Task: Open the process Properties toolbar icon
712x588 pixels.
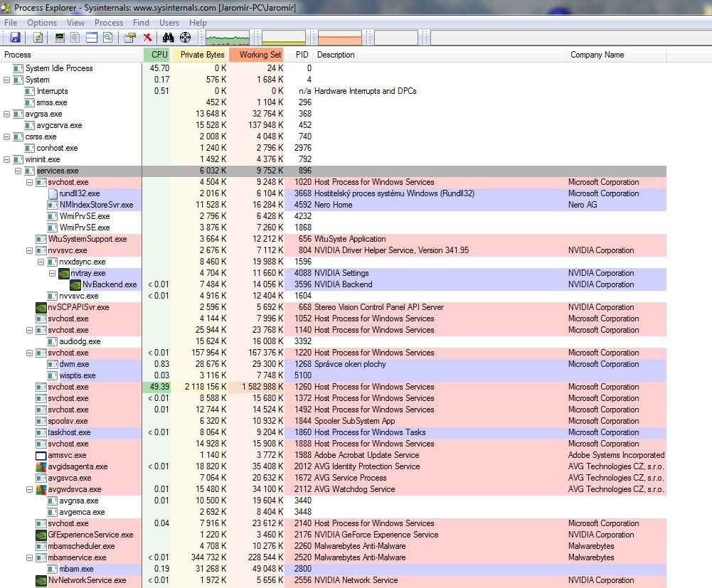Action: pos(130,38)
